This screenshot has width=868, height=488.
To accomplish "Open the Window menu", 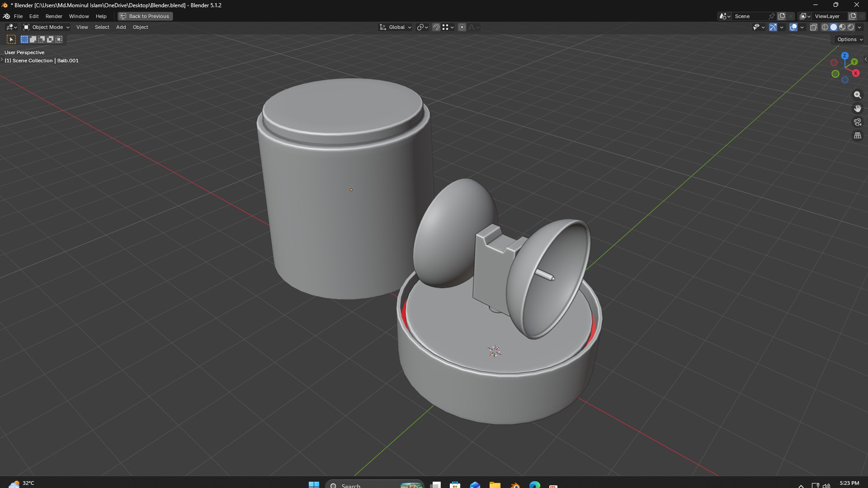I will 79,16.
